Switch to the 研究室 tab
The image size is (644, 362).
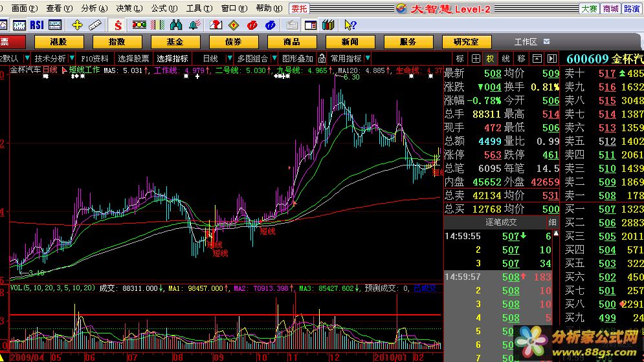click(466, 42)
